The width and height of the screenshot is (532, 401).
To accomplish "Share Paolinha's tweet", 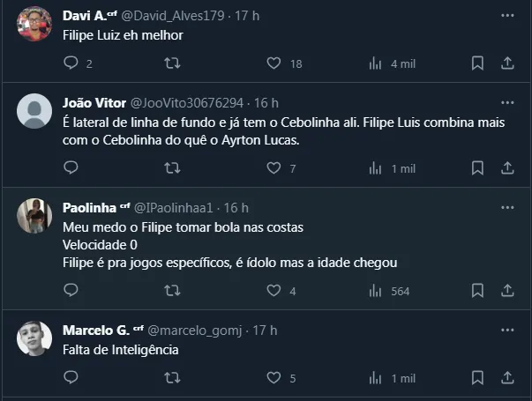I will (507, 290).
